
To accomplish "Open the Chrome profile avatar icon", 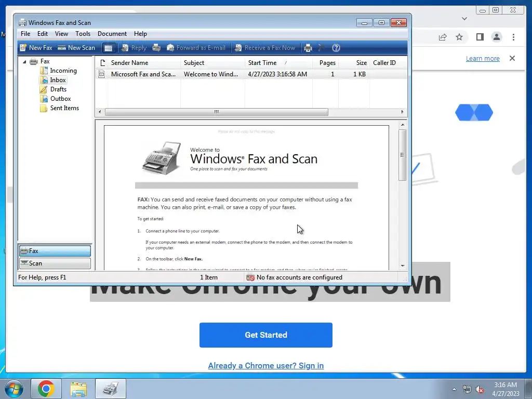I will click(x=497, y=37).
